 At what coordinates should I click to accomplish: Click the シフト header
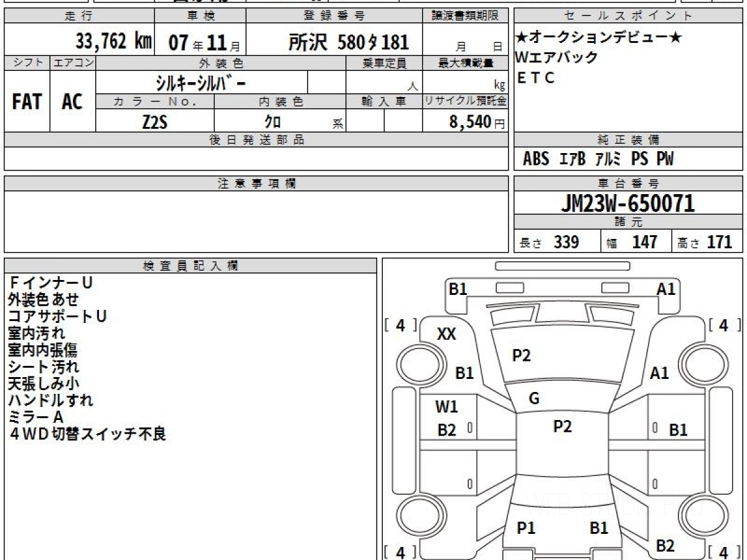(x=27, y=63)
